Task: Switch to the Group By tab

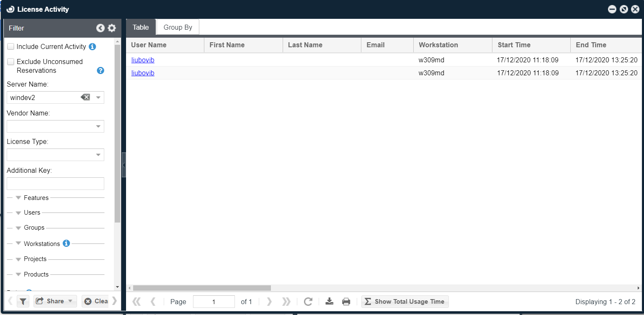Action: 177,27
